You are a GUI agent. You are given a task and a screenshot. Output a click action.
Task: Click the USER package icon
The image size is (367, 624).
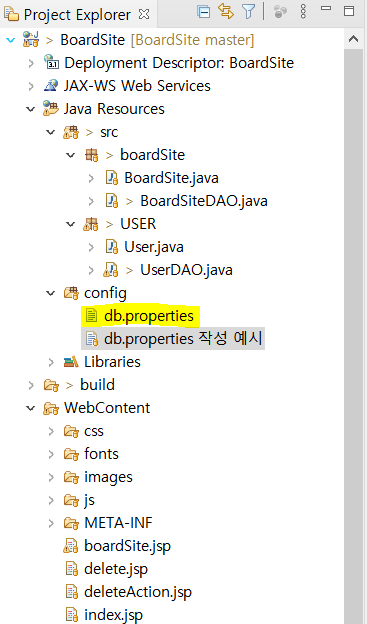[x=91, y=224]
